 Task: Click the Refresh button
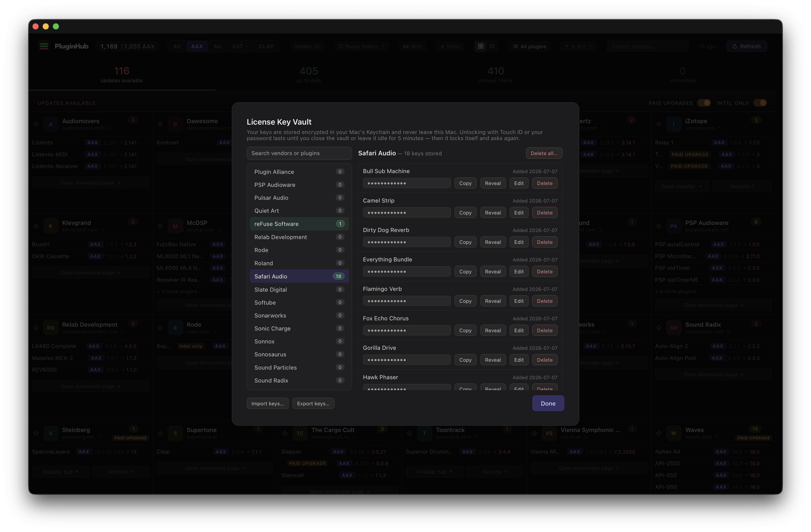click(x=746, y=46)
